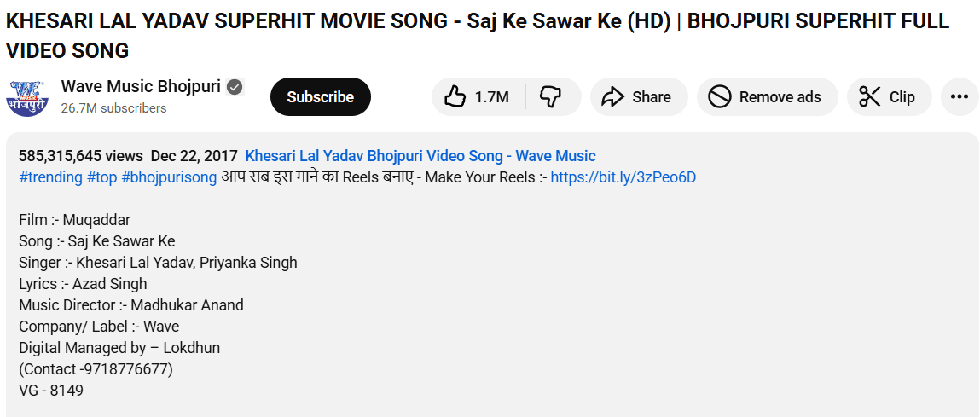Viewport: 980px width, 417px height.
Task: Open the #top hashtag
Action: click(101, 177)
